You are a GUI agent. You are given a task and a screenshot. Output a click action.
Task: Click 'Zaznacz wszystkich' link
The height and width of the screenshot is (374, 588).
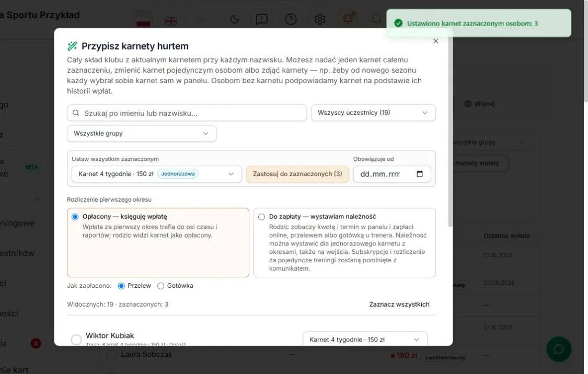[x=399, y=305]
